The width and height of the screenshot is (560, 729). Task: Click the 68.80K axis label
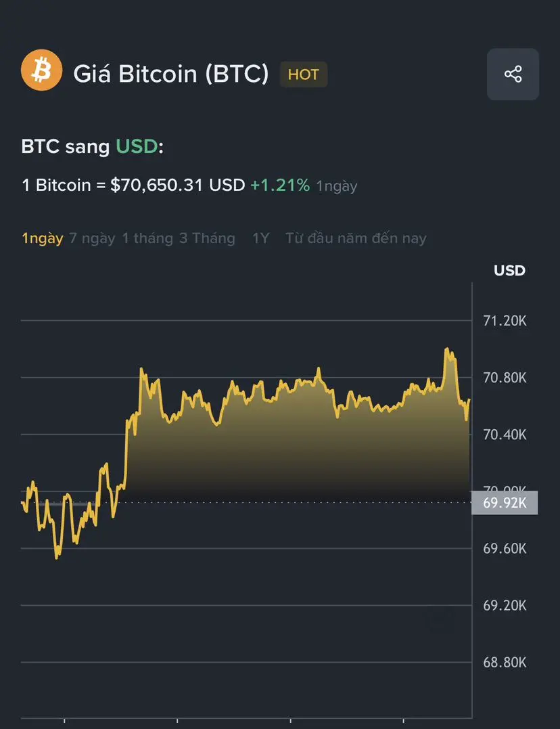coord(505,662)
